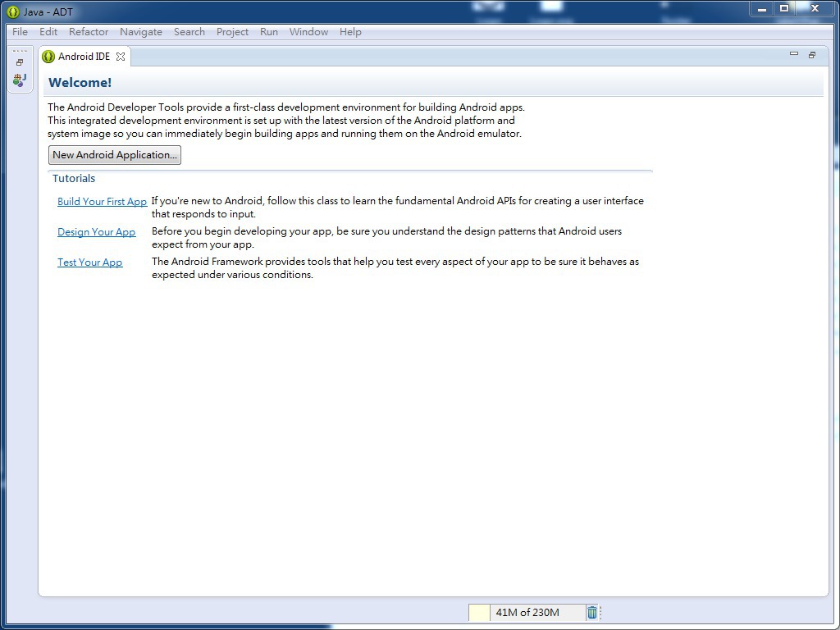
Task: Run garbage collector trash icon
Action: point(591,612)
